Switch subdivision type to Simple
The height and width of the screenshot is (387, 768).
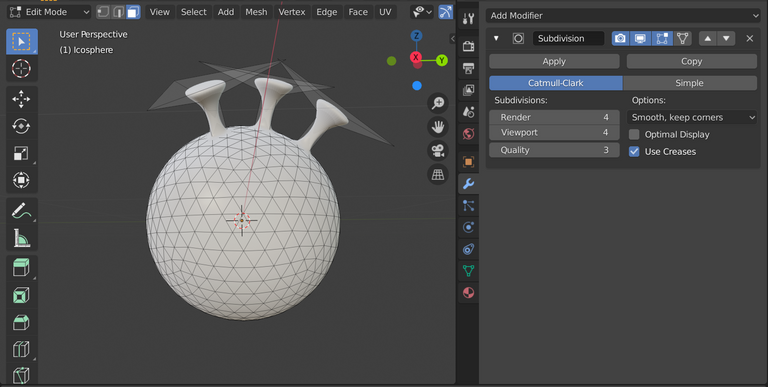point(690,83)
